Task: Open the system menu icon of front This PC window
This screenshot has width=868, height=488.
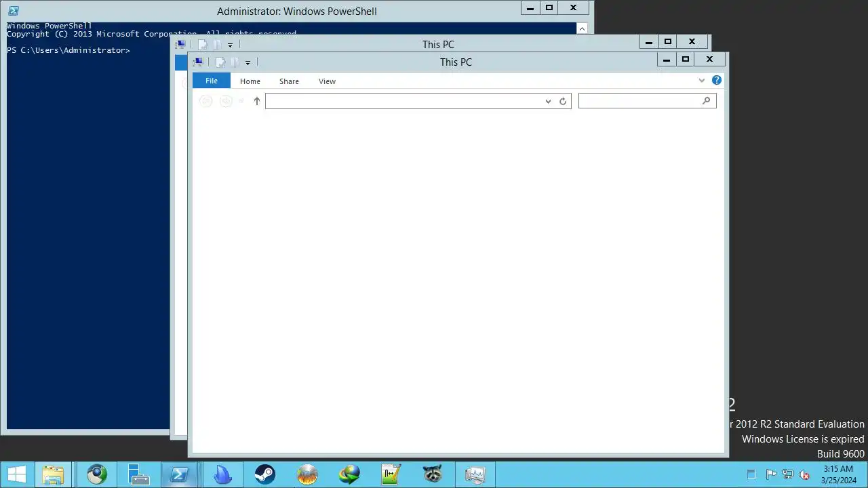Action: [x=198, y=62]
